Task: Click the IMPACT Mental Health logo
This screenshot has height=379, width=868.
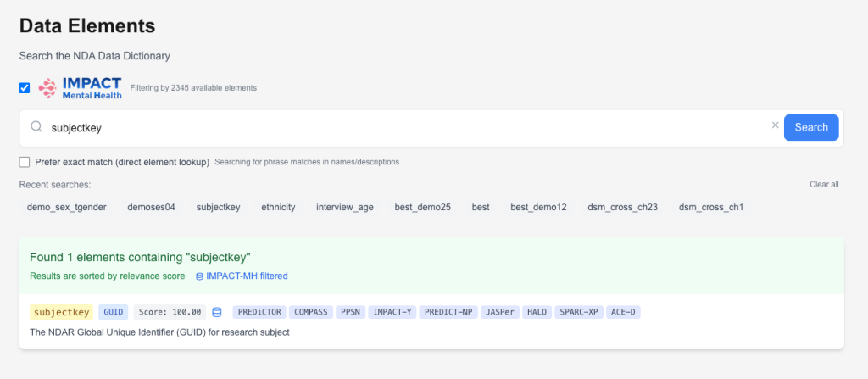Action: [x=81, y=88]
